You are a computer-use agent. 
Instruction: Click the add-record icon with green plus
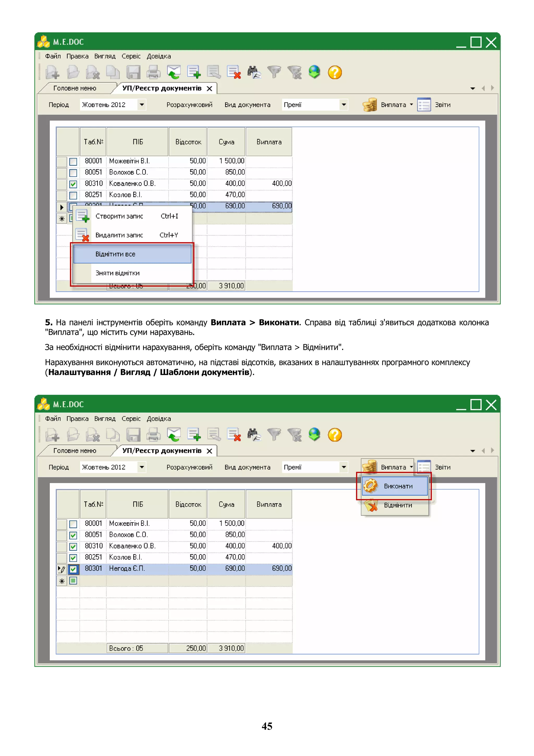[194, 72]
